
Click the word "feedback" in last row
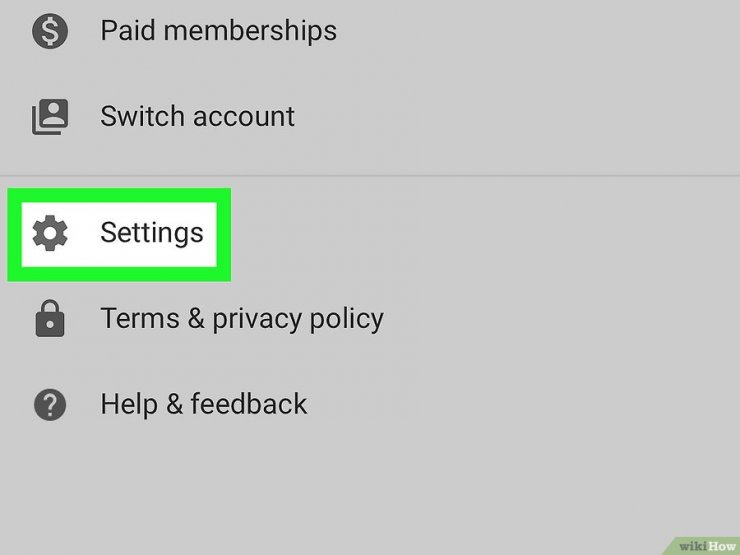pos(249,404)
